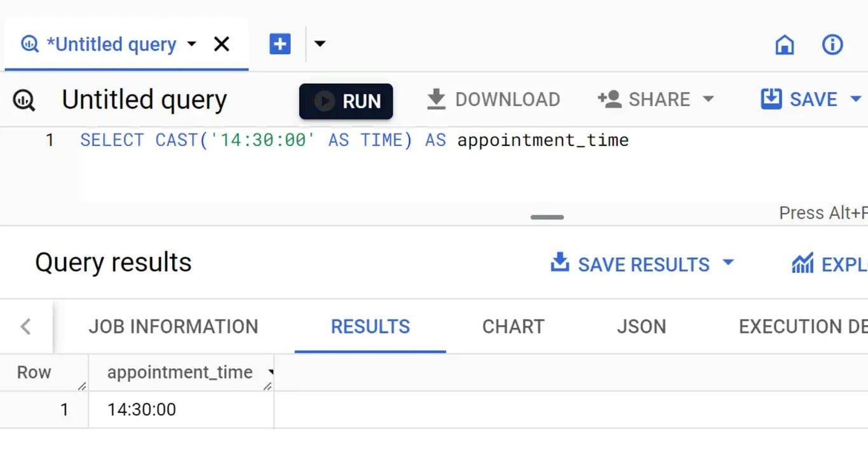Open the Untitled query tab dropdown arrow

(192, 44)
